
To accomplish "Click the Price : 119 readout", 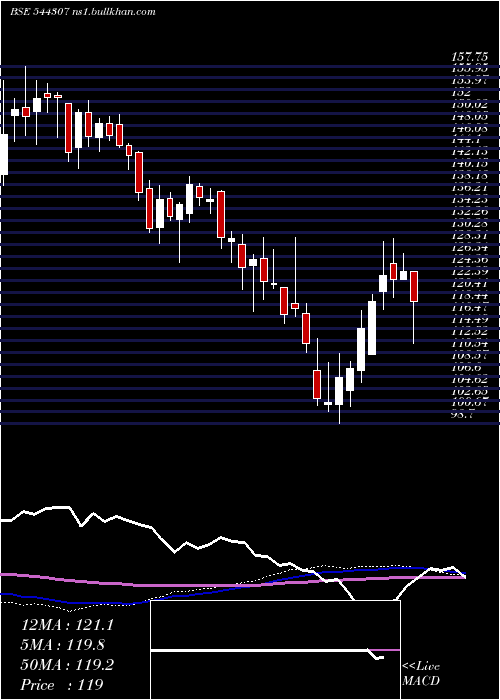I will point(62,685).
